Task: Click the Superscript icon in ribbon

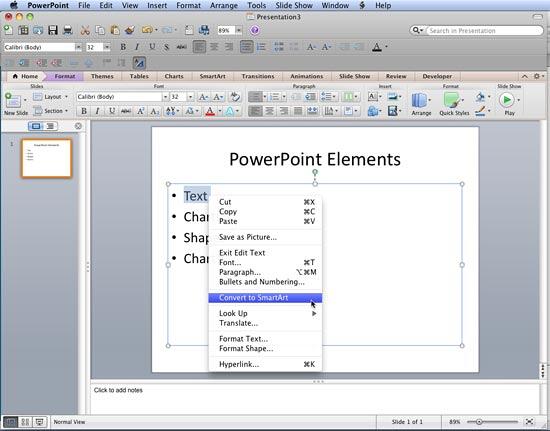Action: pyautogui.click(x=141, y=111)
